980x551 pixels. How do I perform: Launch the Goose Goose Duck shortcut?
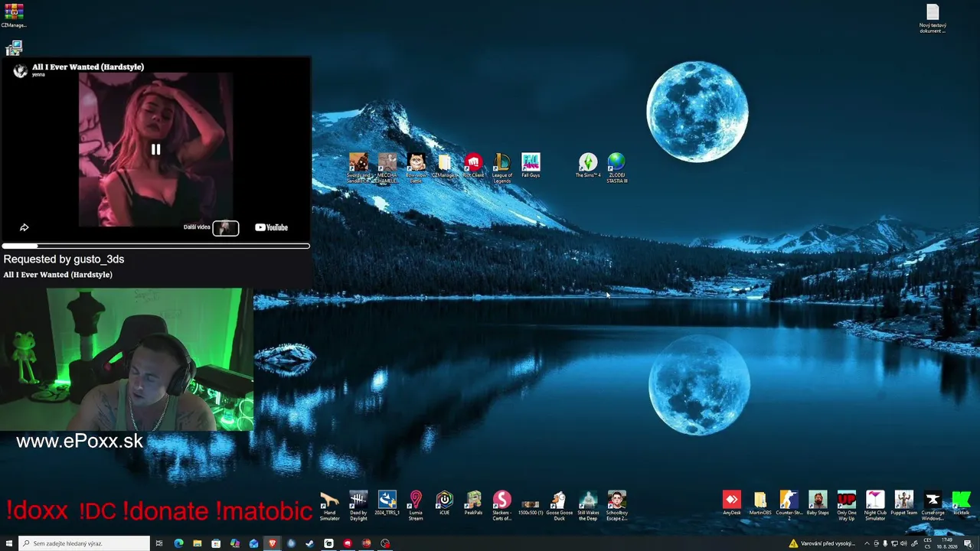pyautogui.click(x=559, y=507)
